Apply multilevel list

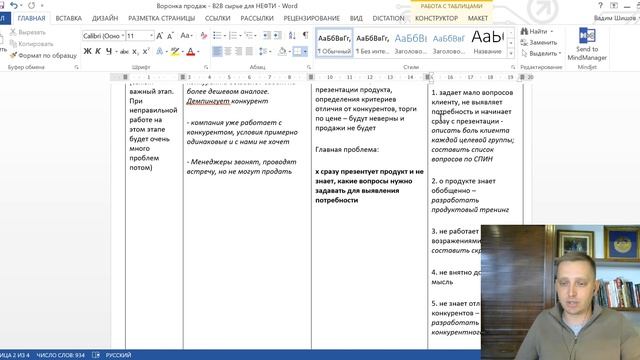pos(248,36)
